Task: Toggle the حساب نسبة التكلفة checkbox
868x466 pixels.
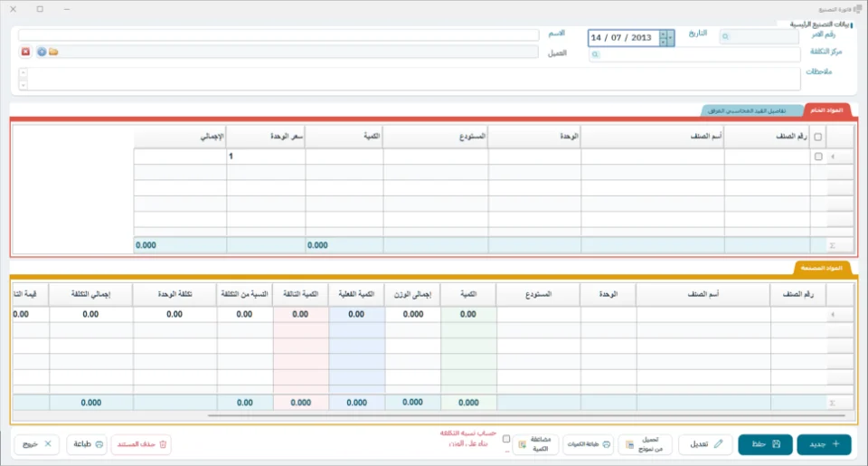Action: pos(506,439)
